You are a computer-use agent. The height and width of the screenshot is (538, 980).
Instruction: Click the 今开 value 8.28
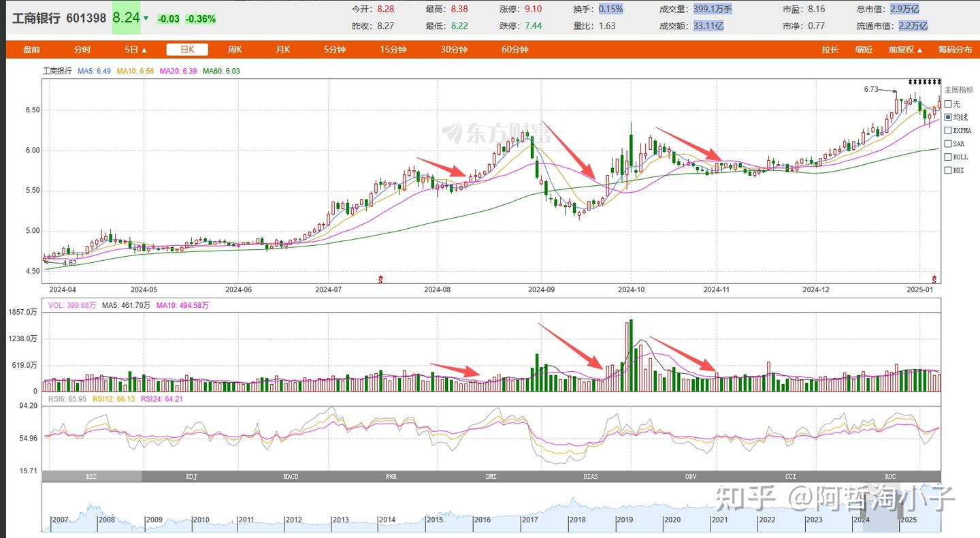[385, 9]
